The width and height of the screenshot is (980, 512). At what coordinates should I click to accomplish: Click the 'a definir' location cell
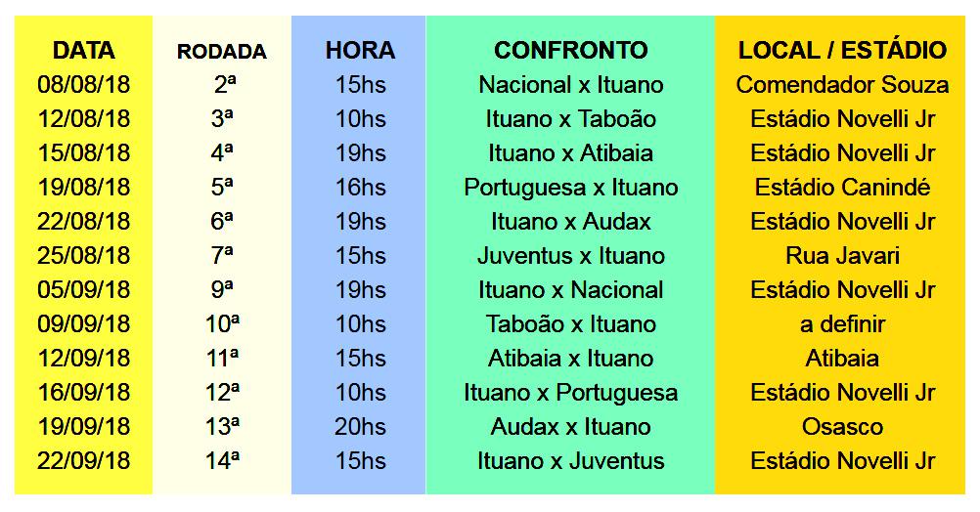coord(842,323)
